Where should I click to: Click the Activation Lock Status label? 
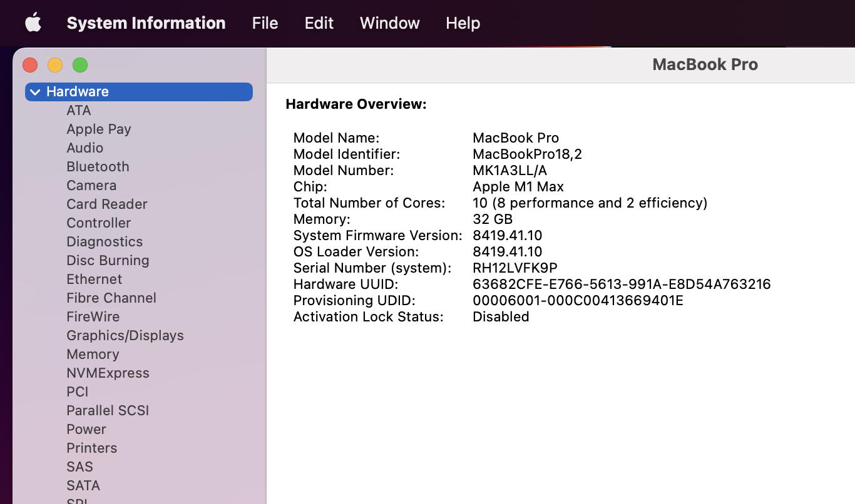click(369, 316)
